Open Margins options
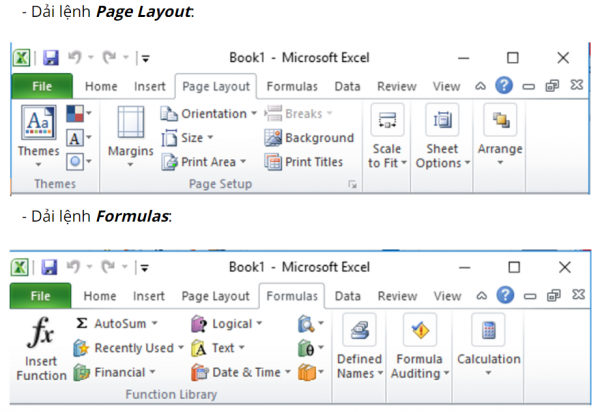 [x=130, y=137]
